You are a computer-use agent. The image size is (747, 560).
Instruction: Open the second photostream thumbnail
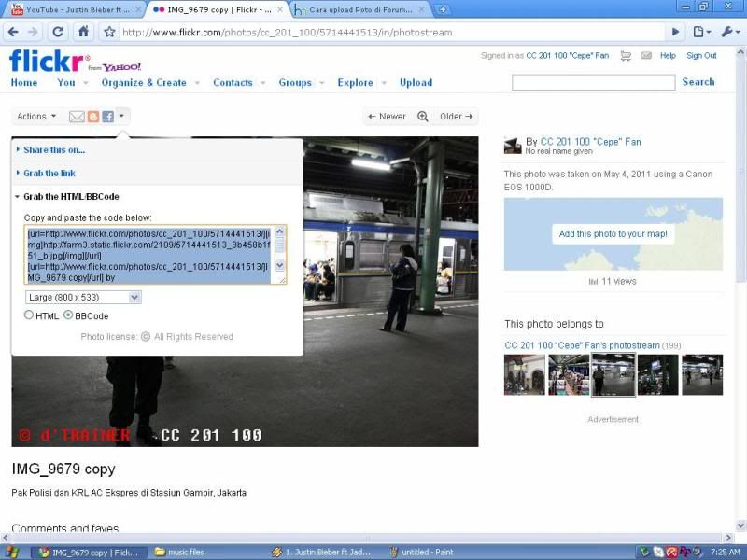[569, 375]
